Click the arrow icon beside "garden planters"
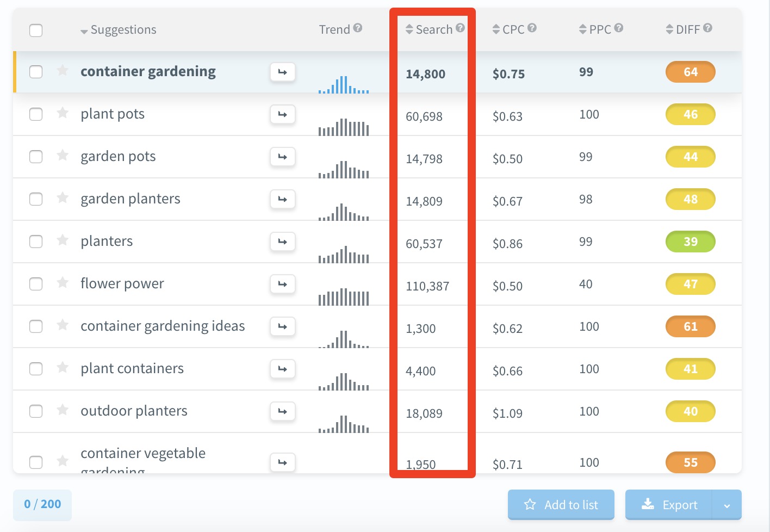The image size is (770, 532). (x=282, y=199)
